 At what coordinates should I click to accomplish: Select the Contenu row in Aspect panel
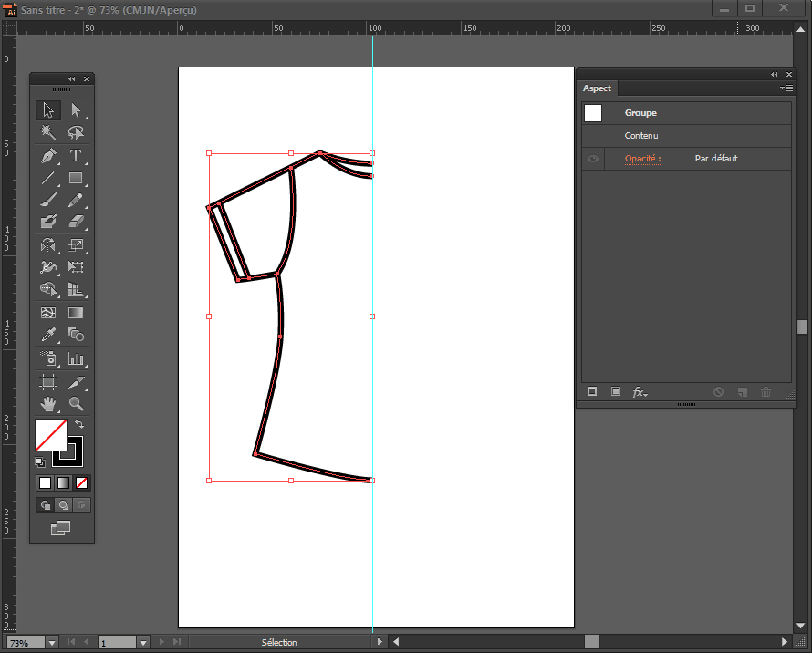tap(687, 136)
